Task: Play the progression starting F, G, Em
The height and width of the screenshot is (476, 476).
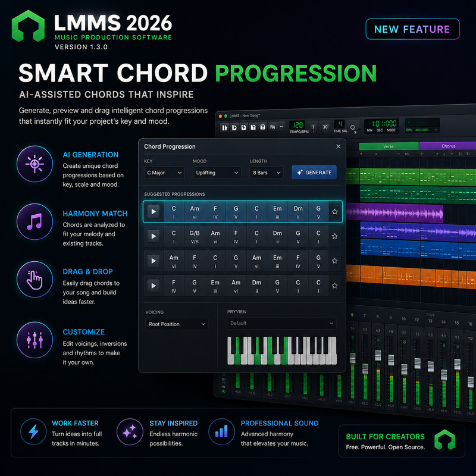Action: point(154,286)
